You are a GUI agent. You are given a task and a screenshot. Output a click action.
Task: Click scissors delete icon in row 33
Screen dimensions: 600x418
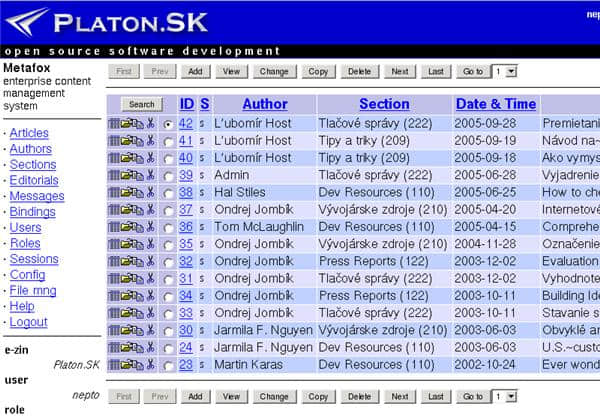click(151, 313)
